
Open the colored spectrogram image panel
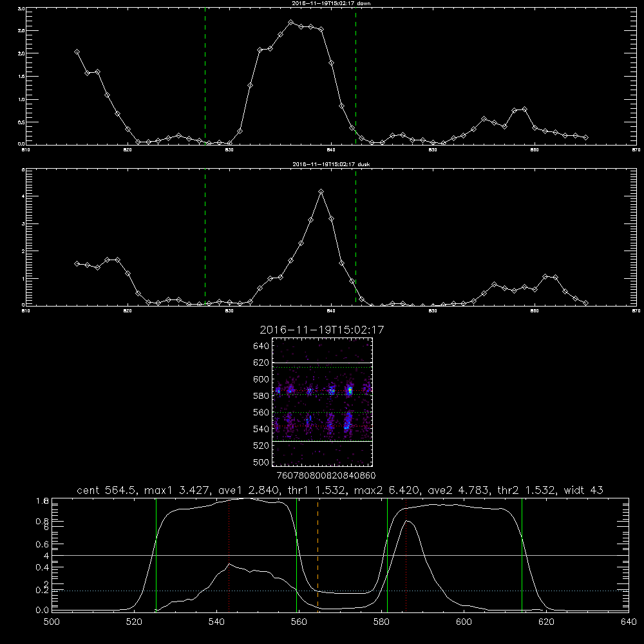(x=322, y=402)
